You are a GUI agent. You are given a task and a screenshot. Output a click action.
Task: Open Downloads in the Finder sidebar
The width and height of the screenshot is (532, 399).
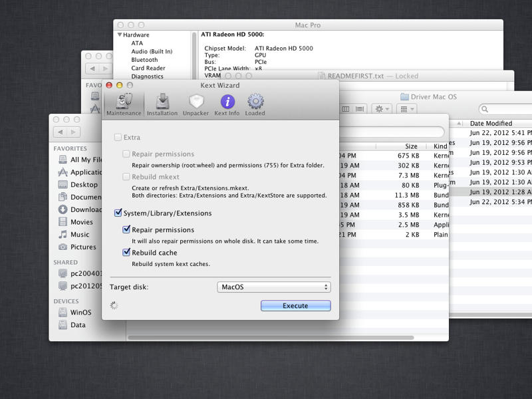80,209
